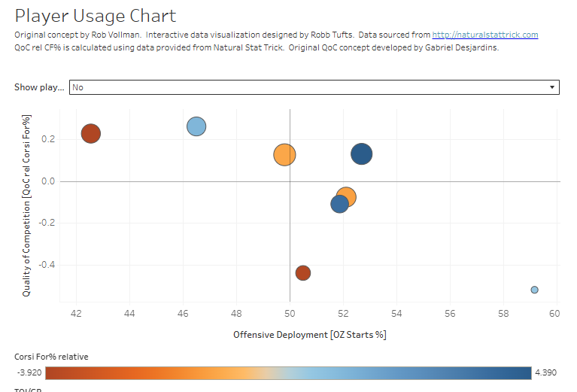Click the dark blue right end of the Corsi legend
Screen dimensions: 577x392
[x=519, y=373]
